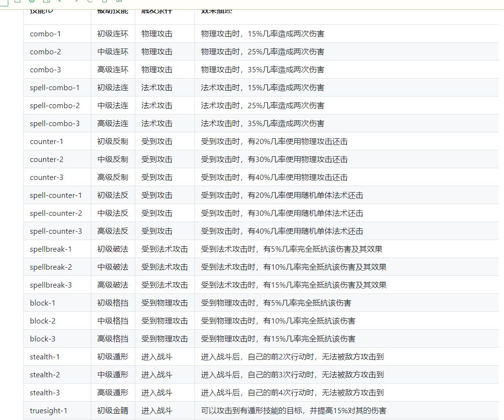The height and width of the screenshot is (420, 504).
Task: Select the counter-1 effect description text
Action: [274, 142]
